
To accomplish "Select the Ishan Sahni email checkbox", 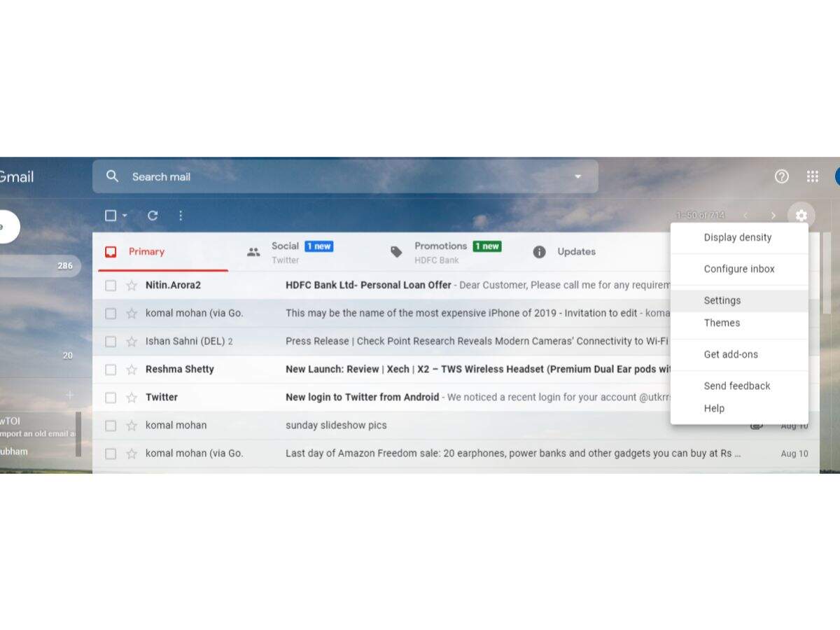I will coord(111,342).
